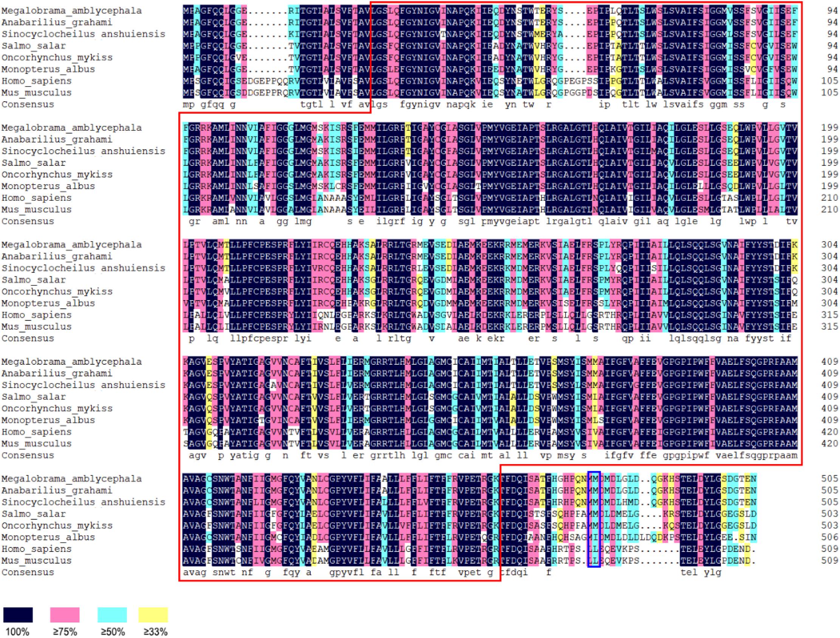Click Mus_musculus label in row ending 210
840x638 pixels.
tap(36, 210)
